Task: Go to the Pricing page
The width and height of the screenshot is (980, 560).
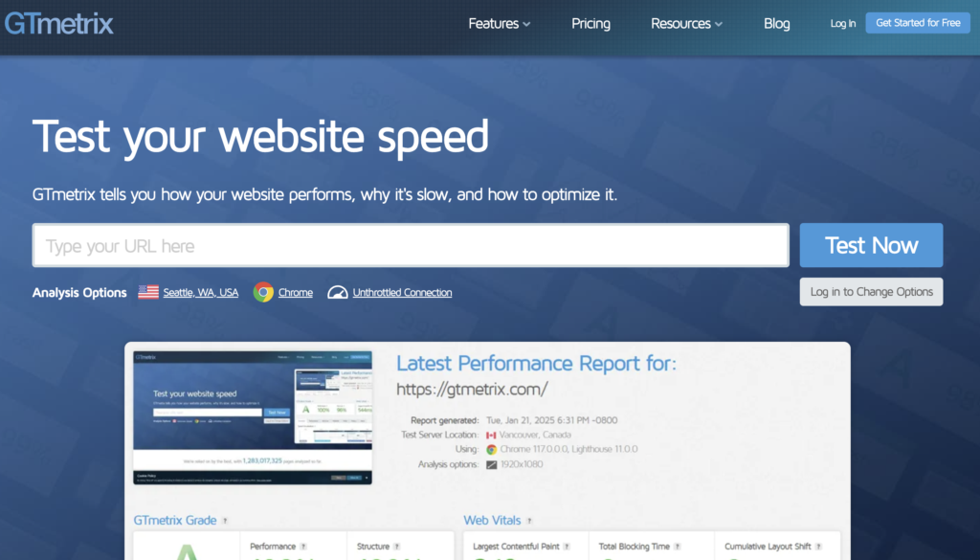Action: click(x=590, y=24)
